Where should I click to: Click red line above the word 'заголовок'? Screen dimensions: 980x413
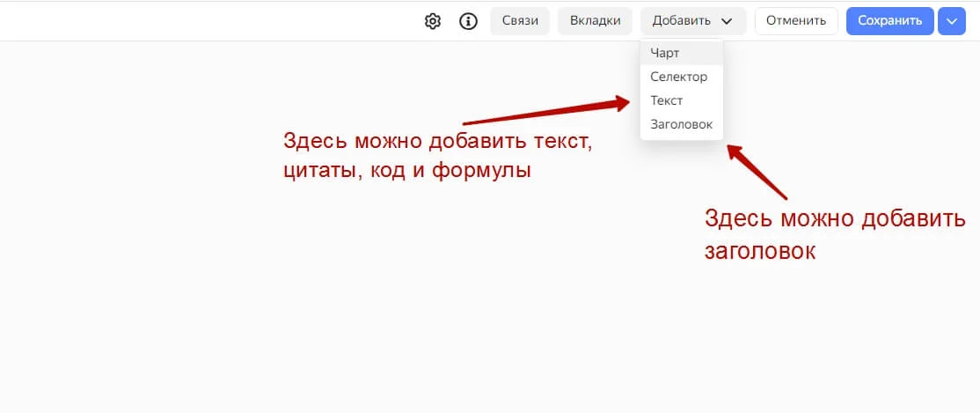pos(836,219)
